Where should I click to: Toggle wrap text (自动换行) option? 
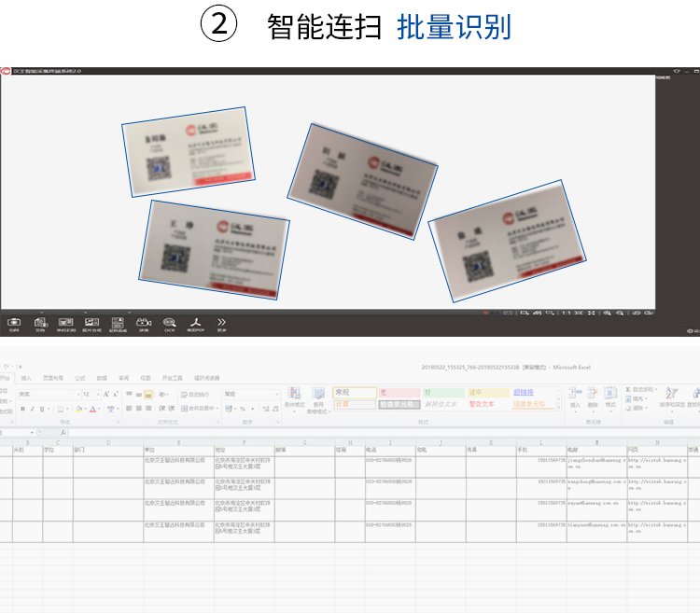pos(195,395)
